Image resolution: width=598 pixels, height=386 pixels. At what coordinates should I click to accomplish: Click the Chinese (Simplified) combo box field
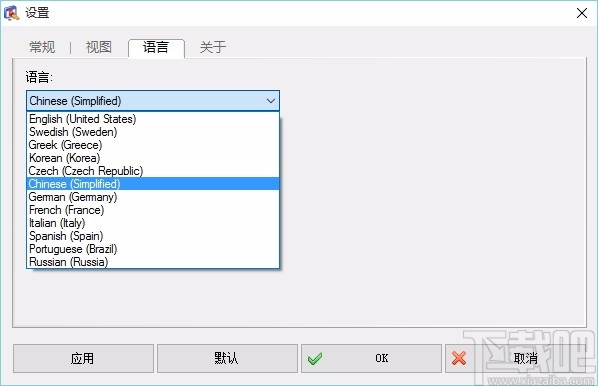click(x=153, y=101)
